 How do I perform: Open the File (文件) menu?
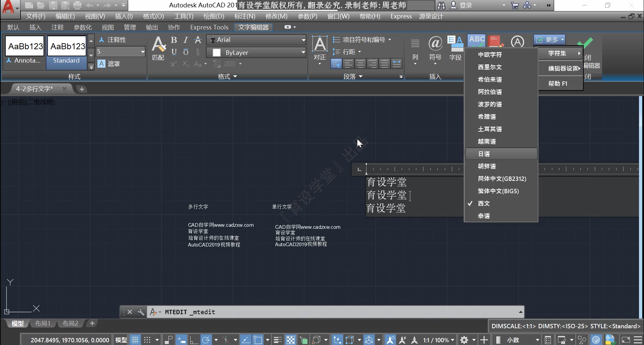coord(36,16)
